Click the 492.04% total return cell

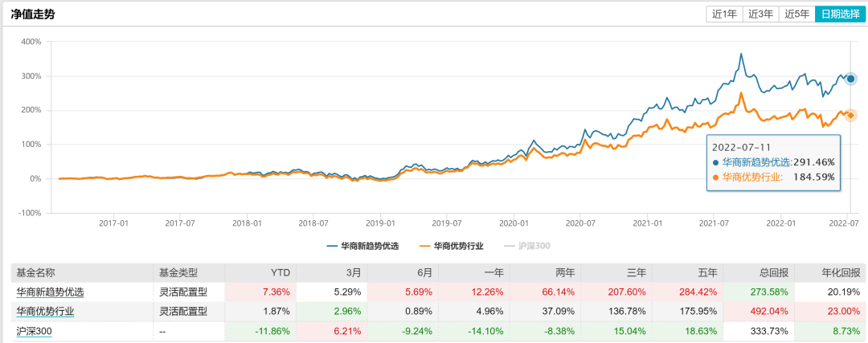[759, 311]
